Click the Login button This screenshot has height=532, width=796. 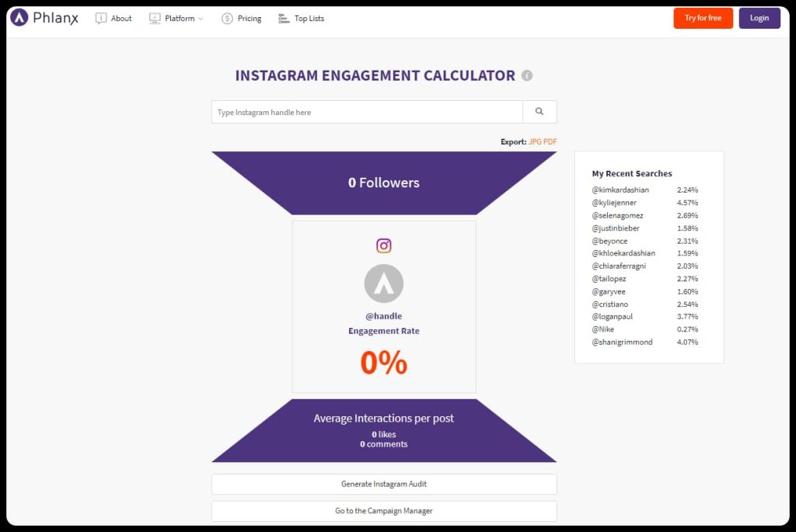coord(759,19)
